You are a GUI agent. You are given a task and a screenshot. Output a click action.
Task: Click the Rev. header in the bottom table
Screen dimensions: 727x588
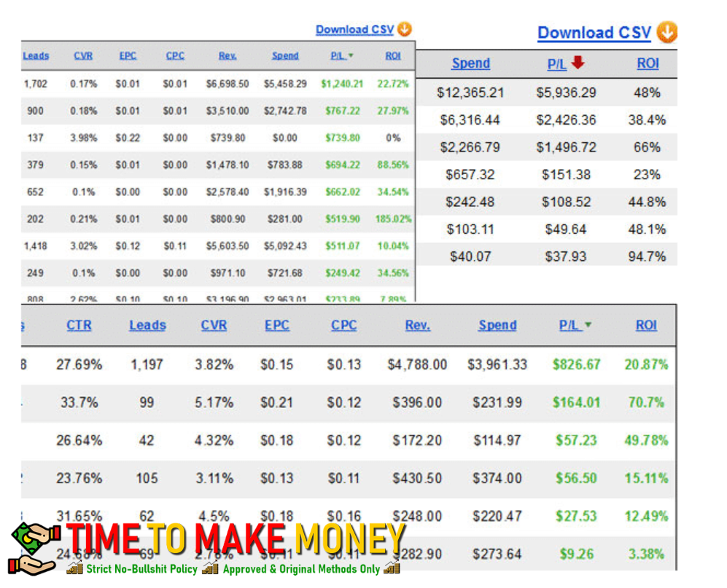[x=417, y=326]
